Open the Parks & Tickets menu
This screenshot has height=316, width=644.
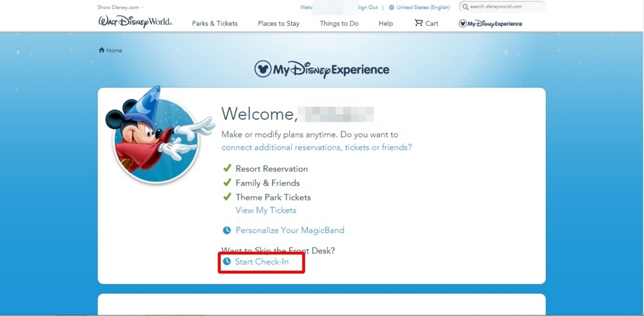click(x=215, y=24)
